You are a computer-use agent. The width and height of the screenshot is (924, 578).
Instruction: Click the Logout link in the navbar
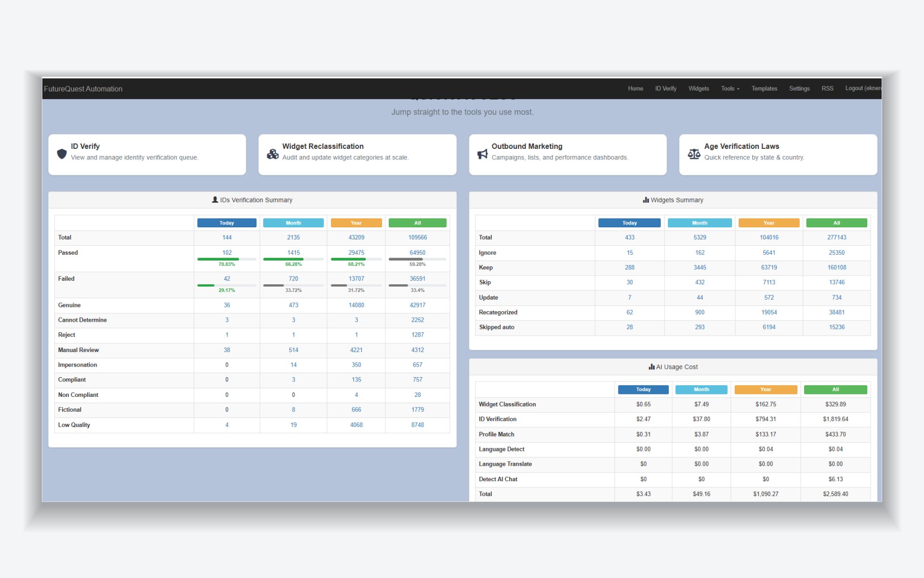863,89
